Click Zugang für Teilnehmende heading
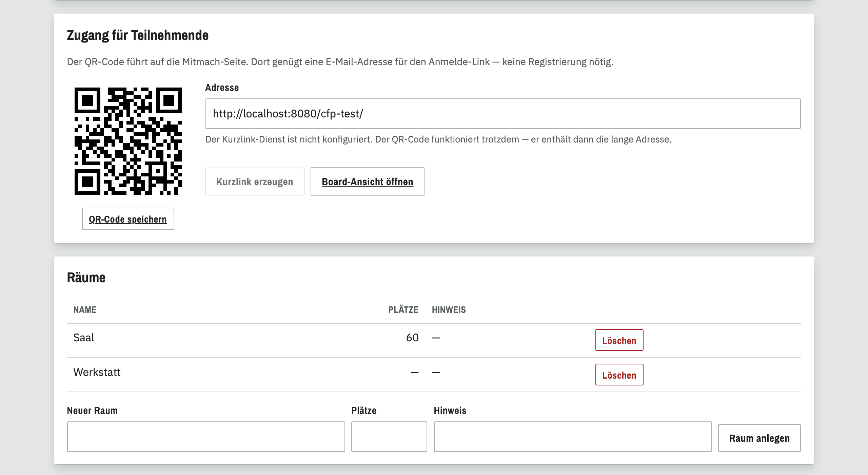 coord(138,35)
